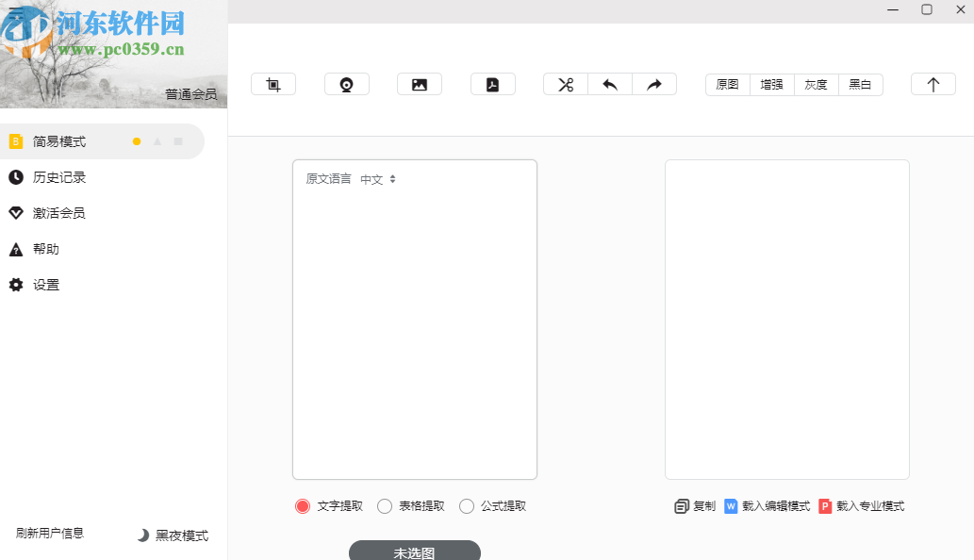
Task: Click the 复制 copy button
Action: (x=695, y=506)
